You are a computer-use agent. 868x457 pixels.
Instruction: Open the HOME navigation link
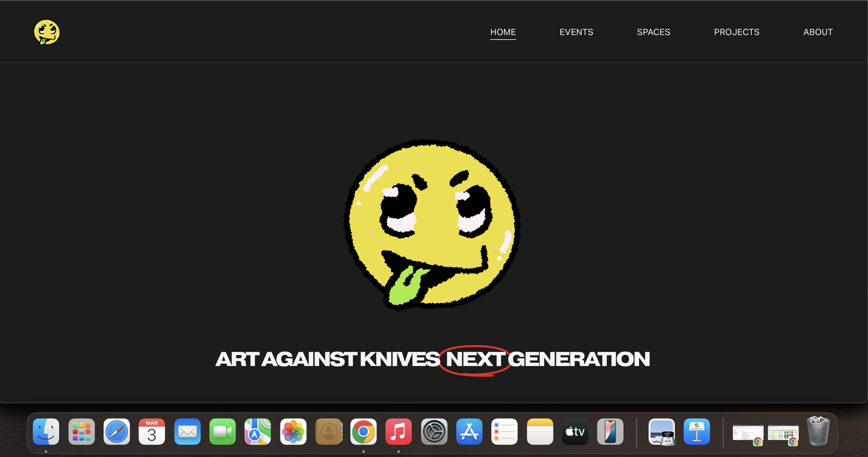coord(503,32)
